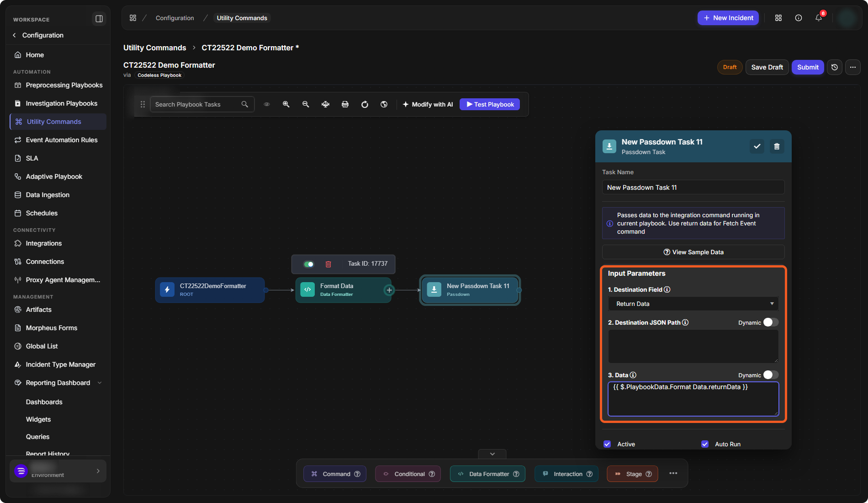Open version history clock icon
868x503 pixels.
pos(835,67)
